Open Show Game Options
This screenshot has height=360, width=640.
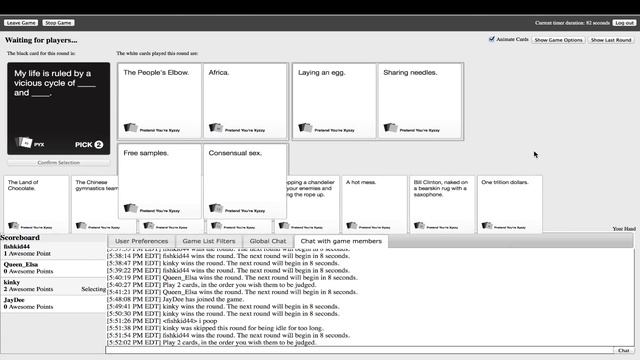pos(558,40)
